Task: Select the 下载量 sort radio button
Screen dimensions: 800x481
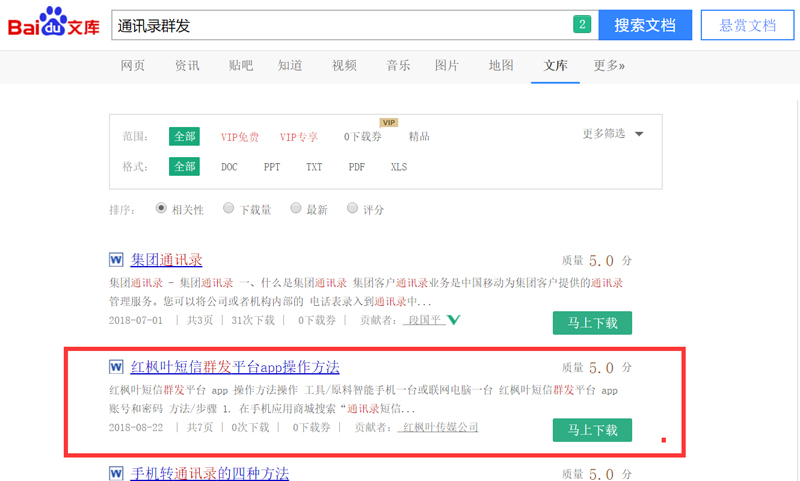Action: point(229,209)
